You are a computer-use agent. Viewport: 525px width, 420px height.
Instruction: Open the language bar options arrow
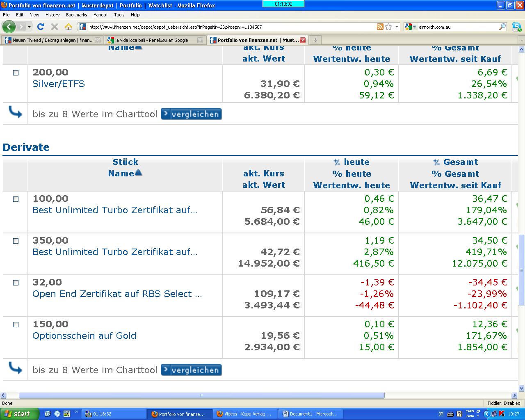(478, 416)
